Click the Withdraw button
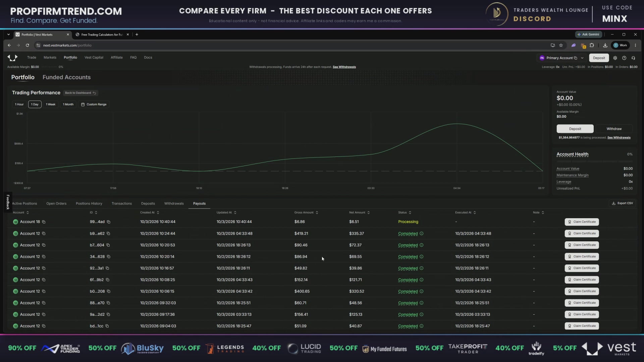 click(614, 129)
